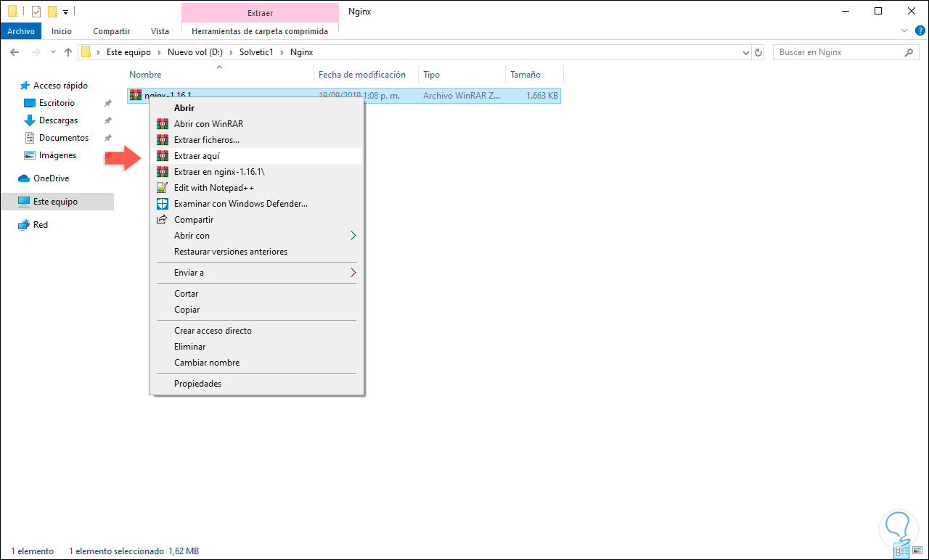The width and height of the screenshot is (929, 560).
Task: Open the Customize Quick Access Toolbar dropdown
Action: [x=65, y=12]
